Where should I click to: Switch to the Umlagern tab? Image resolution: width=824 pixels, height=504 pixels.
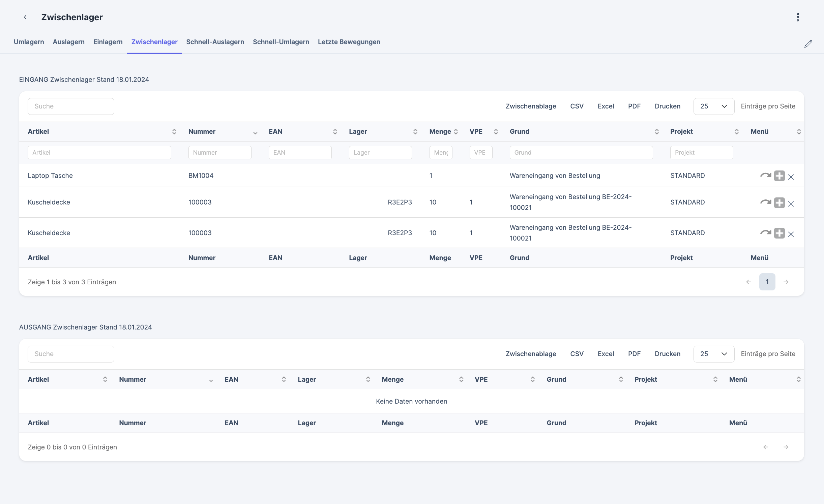pyautogui.click(x=29, y=42)
